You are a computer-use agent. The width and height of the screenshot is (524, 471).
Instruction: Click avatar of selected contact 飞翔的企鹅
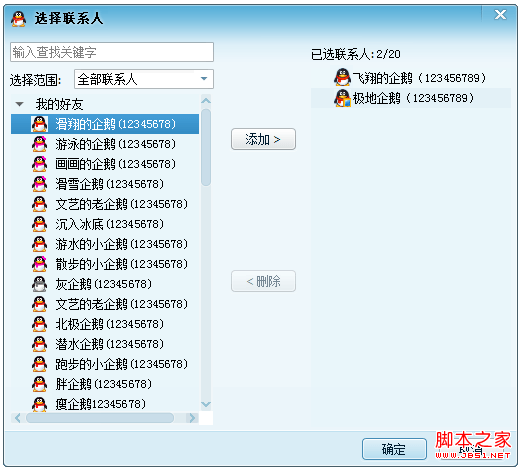(x=342, y=78)
